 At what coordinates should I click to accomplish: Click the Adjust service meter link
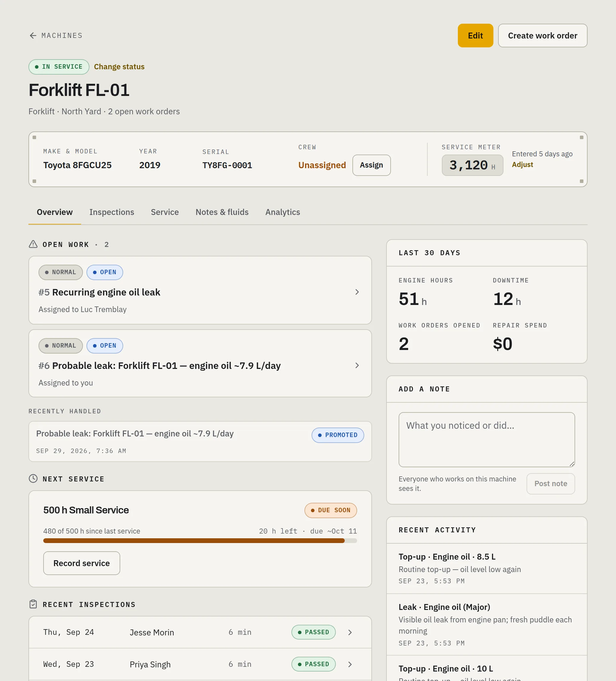pos(522,165)
